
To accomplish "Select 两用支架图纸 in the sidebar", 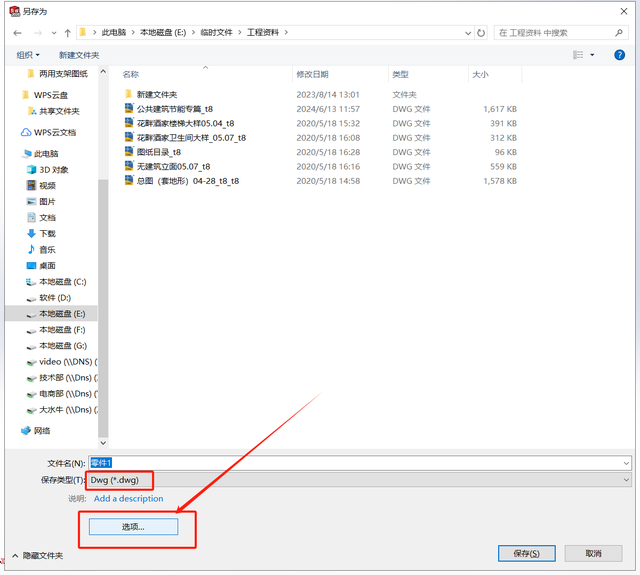I will click(x=63, y=73).
